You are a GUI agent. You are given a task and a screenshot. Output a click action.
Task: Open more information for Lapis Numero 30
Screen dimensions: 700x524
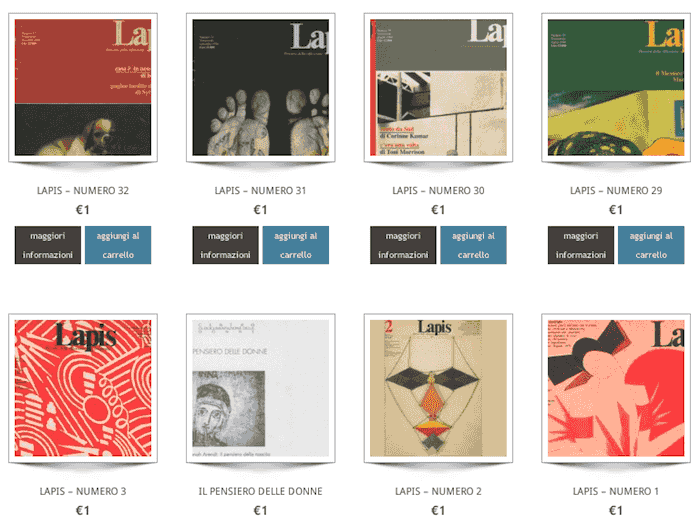pyautogui.click(x=403, y=245)
